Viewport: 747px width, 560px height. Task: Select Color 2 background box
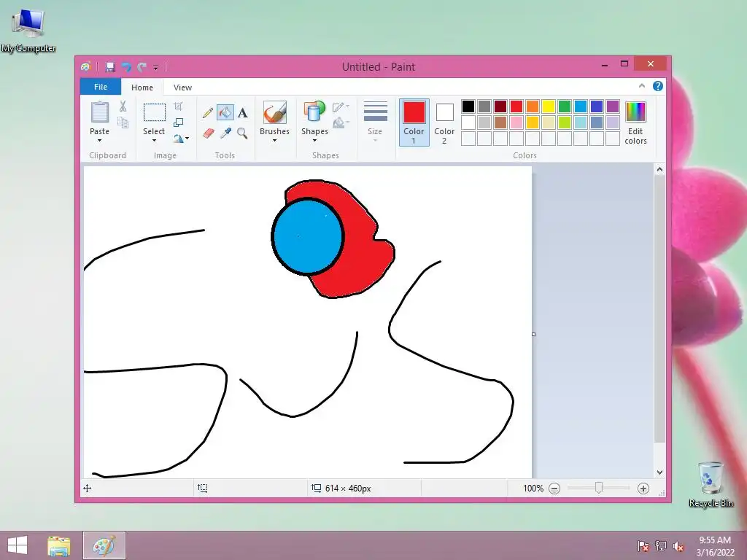point(444,122)
